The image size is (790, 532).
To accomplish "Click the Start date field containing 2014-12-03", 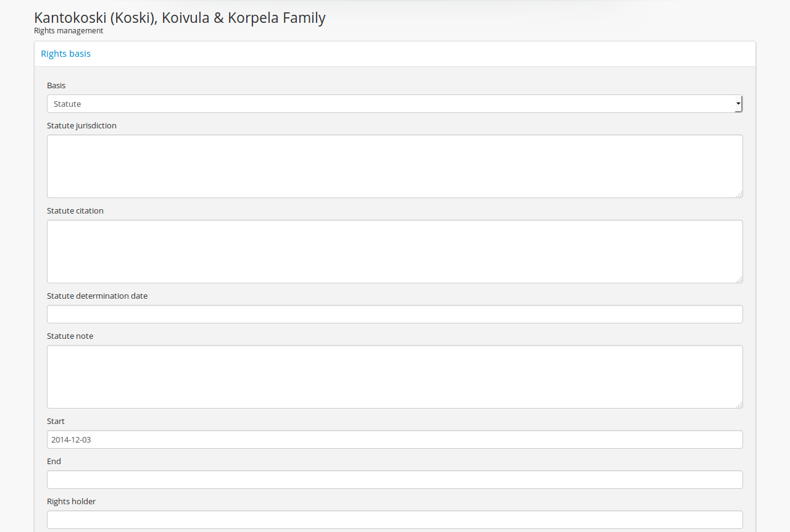I will (x=394, y=439).
